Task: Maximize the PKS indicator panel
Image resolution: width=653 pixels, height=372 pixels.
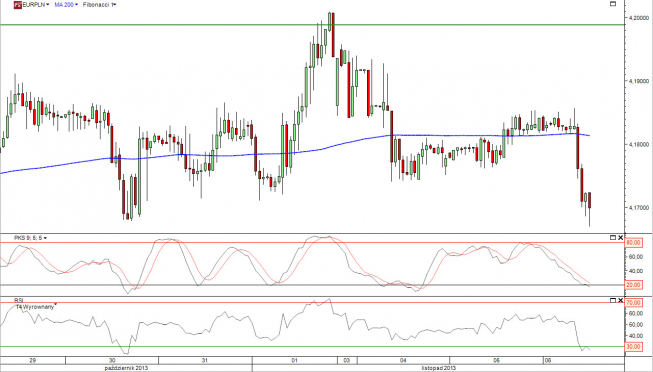Action: pos(613,237)
